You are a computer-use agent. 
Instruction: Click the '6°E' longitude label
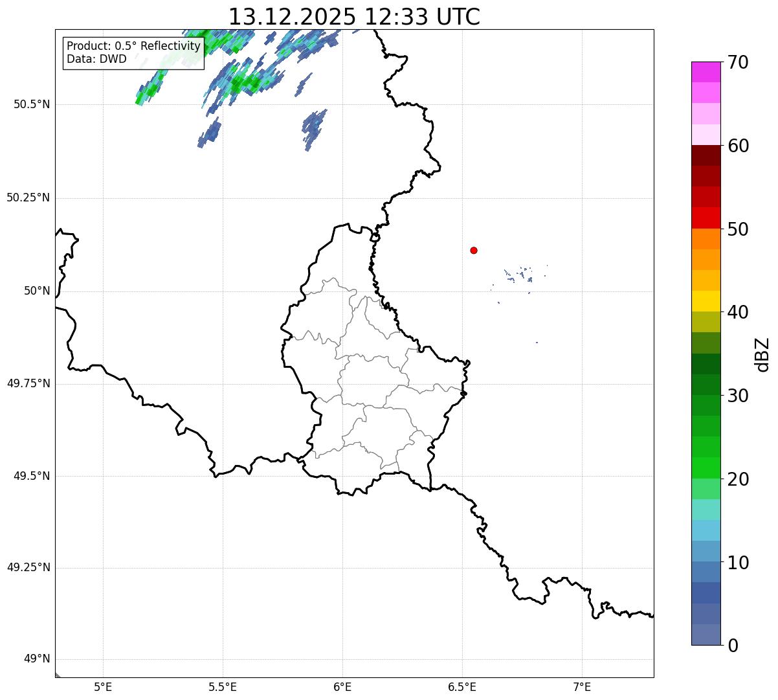coord(342,686)
